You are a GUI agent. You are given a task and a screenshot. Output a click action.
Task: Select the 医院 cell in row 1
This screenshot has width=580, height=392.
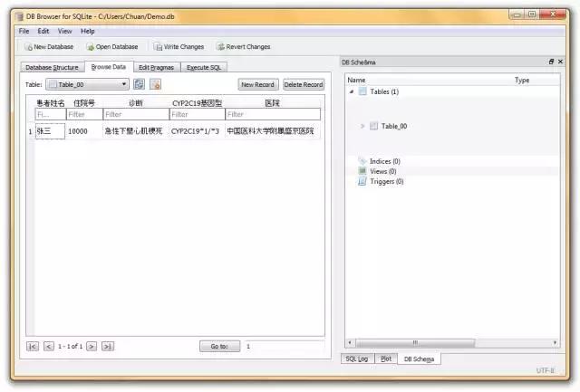click(273, 131)
